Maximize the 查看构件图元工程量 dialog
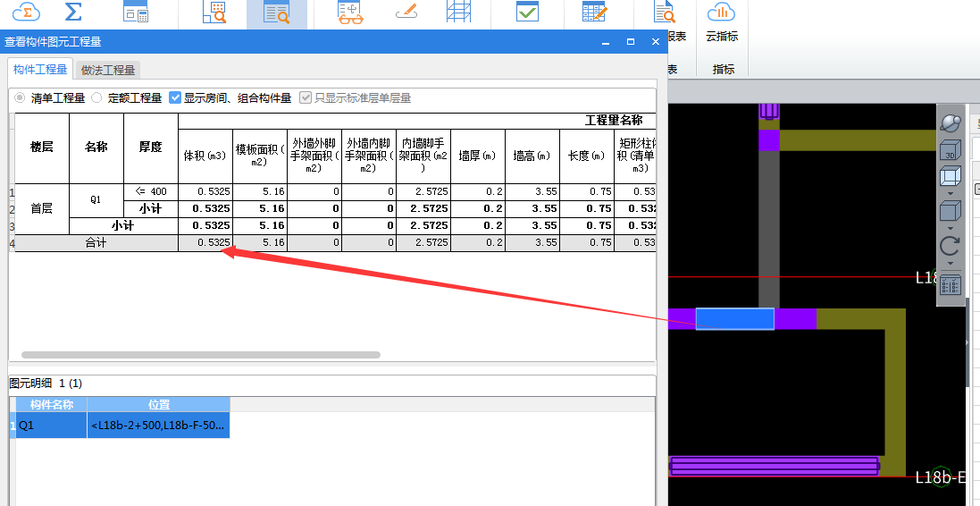The width and height of the screenshot is (980, 506). point(631,42)
